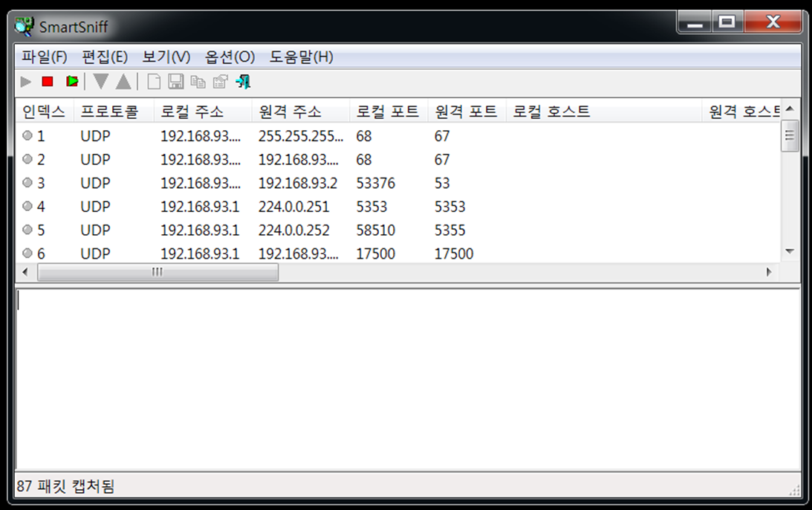
Task: Click the horizontal scrollbar right arrow
Action: (x=769, y=272)
